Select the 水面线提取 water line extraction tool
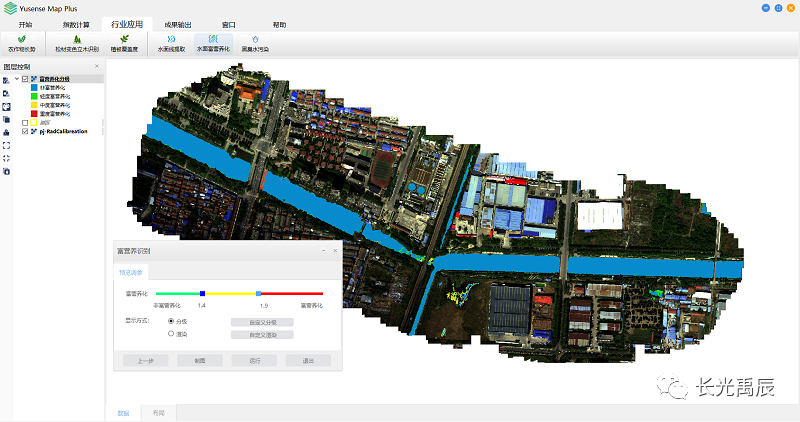The height and width of the screenshot is (422, 800). click(170, 43)
